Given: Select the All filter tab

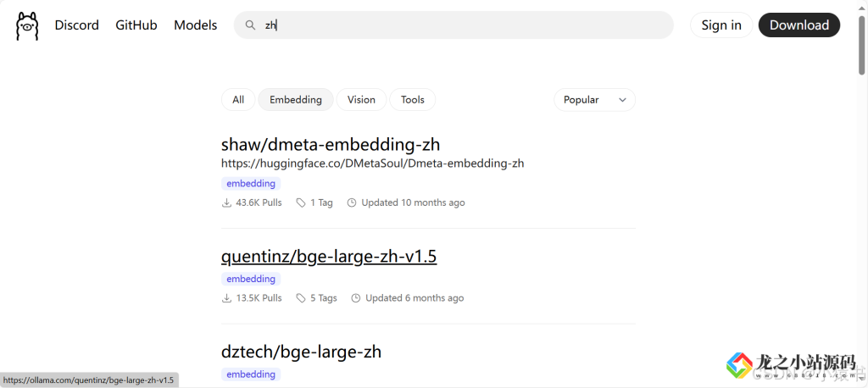Looking at the screenshot, I should pos(238,100).
